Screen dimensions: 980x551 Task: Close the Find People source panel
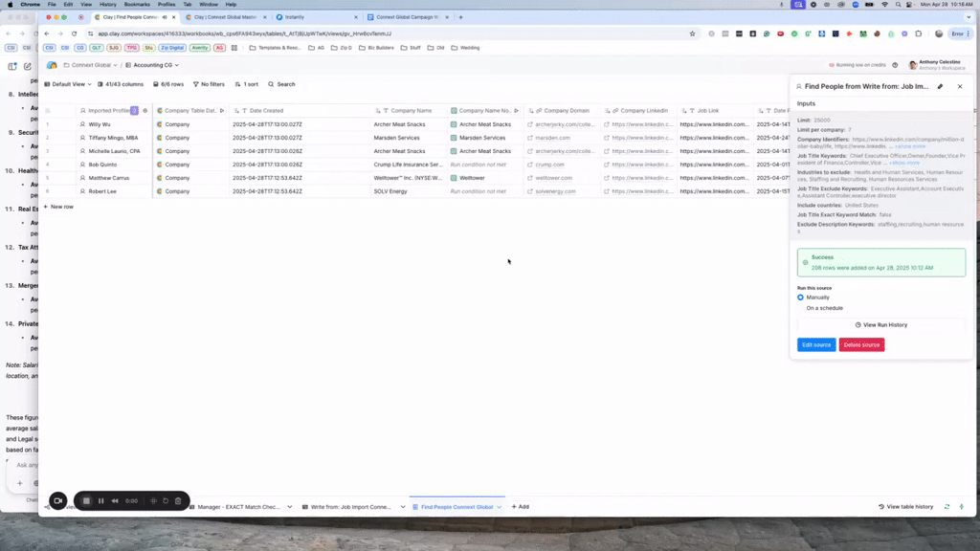pyautogui.click(x=960, y=86)
